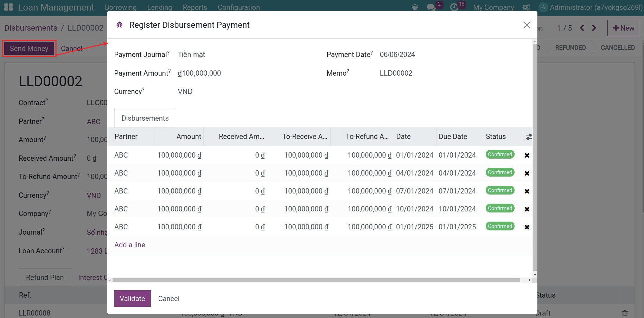644x318 pixels.
Task: Go to previous record arrow
Action: [x=582, y=28]
